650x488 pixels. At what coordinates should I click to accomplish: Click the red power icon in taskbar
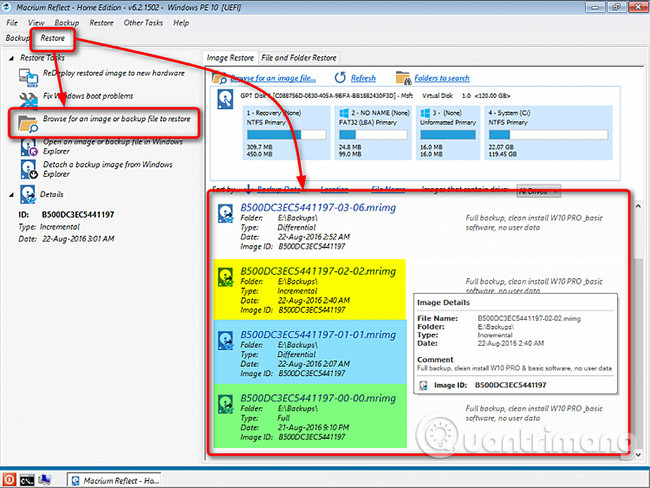[8, 479]
